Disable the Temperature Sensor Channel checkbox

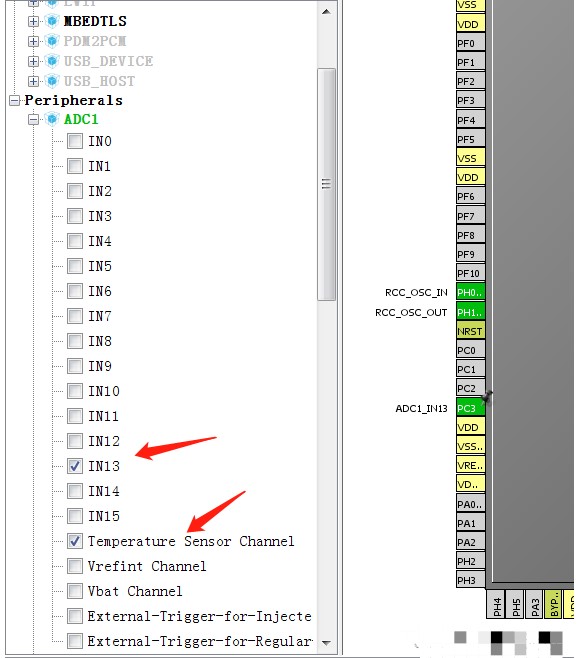click(75, 541)
